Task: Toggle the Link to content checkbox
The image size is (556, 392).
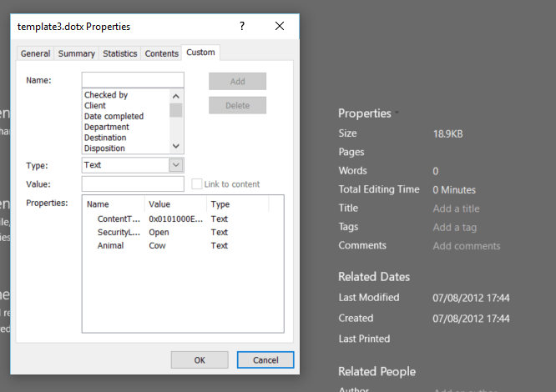Action: (x=196, y=183)
